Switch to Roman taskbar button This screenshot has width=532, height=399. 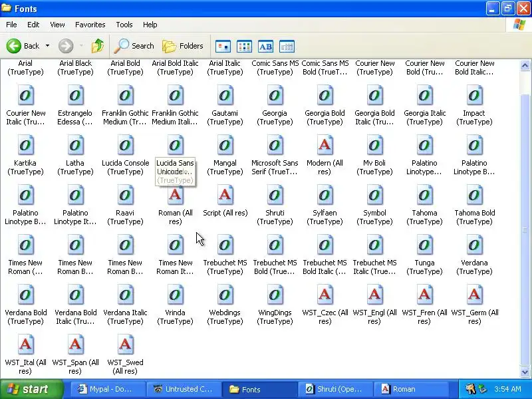click(x=411, y=389)
